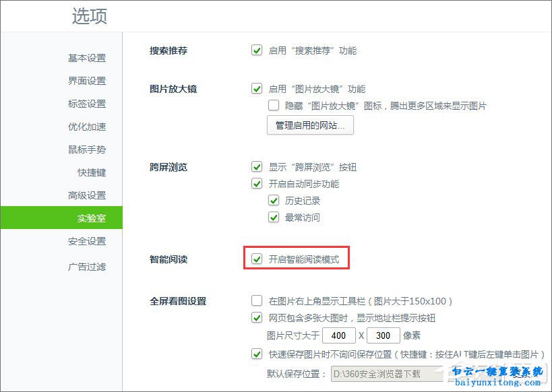Toggle 显示跨屏浏览按钮 checkbox
This screenshot has width=552, height=392.
[x=257, y=167]
